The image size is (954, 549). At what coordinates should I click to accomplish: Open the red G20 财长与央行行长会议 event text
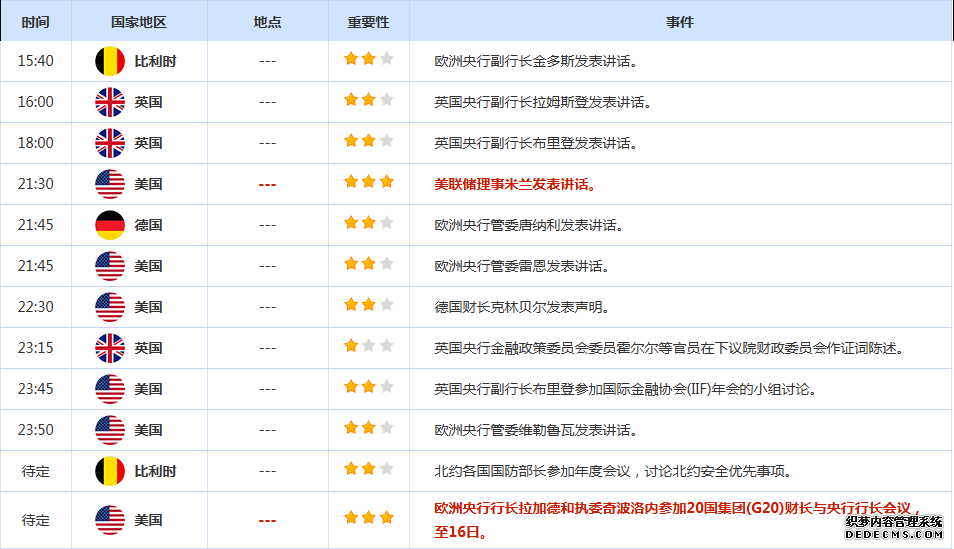(676, 509)
